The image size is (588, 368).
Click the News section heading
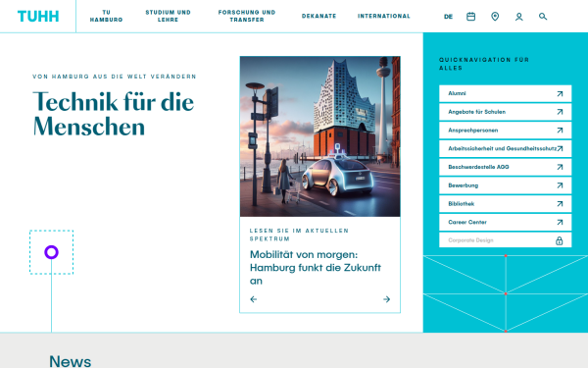coord(71,361)
